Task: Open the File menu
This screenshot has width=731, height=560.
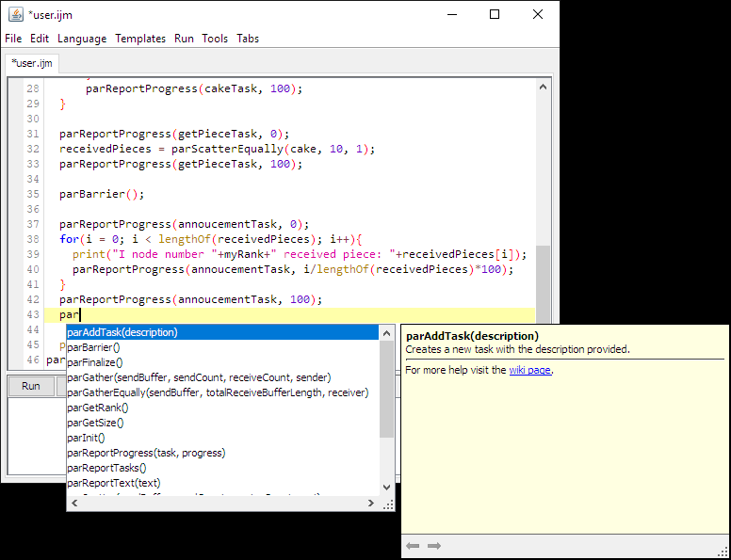Action: [13, 39]
